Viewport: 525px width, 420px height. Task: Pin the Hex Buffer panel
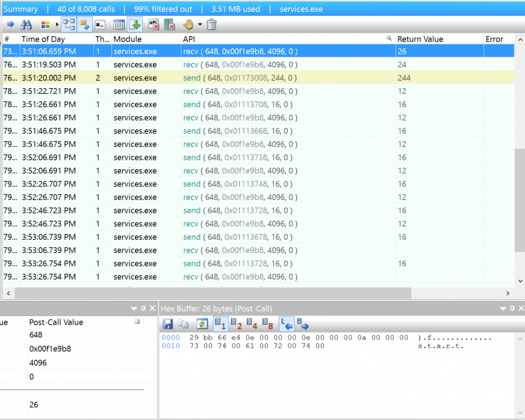[x=512, y=309]
